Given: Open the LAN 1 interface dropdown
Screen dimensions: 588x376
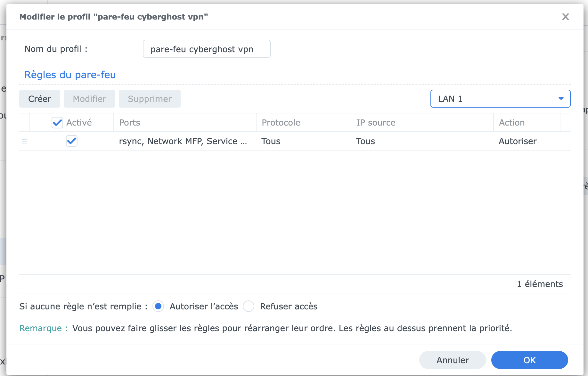Looking at the screenshot, I should tap(500, 99).
